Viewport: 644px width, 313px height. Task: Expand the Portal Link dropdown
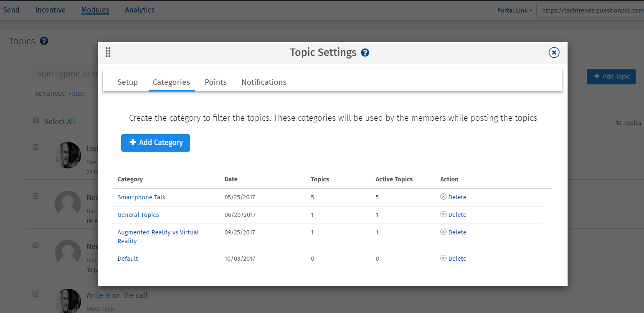515,10
